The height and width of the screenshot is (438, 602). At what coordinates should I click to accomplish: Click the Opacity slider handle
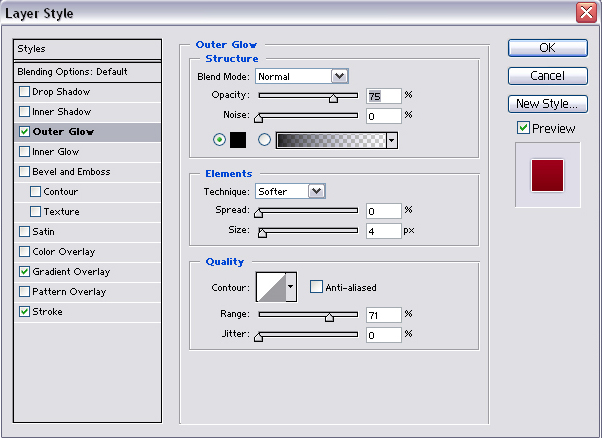point(333,98)
